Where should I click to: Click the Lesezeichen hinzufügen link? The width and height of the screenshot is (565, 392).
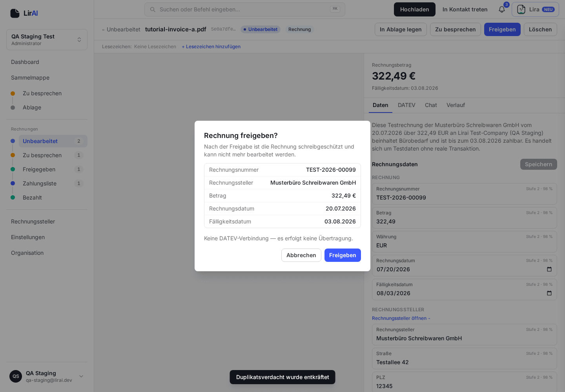[211, 47]
